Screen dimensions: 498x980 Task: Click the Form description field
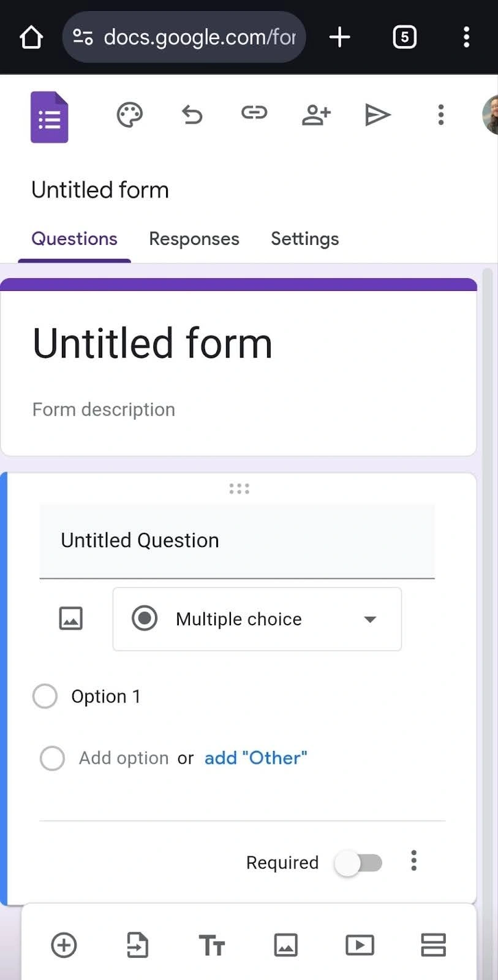[x=104, y=409]
